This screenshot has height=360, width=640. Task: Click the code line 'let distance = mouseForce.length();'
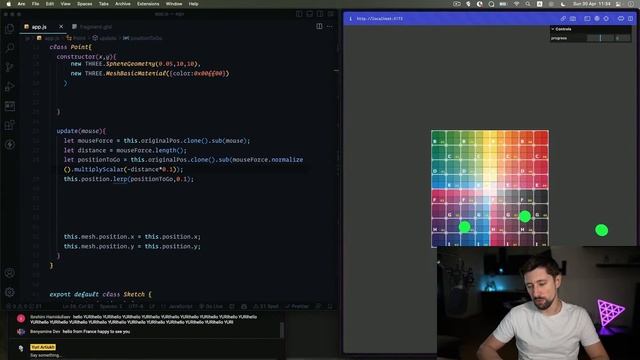pyautogui.click(x=125, y=150)
